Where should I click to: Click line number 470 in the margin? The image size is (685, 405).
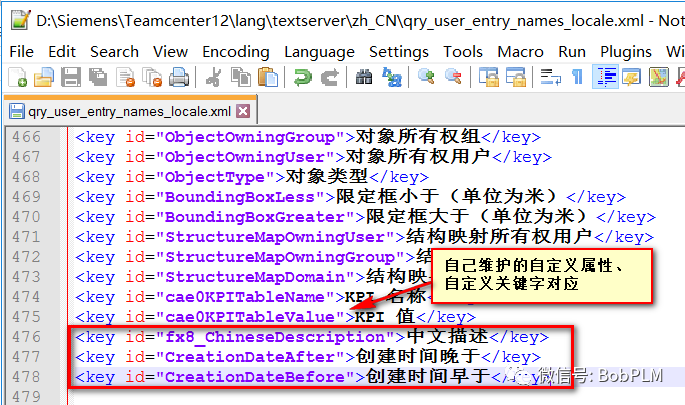26,217
